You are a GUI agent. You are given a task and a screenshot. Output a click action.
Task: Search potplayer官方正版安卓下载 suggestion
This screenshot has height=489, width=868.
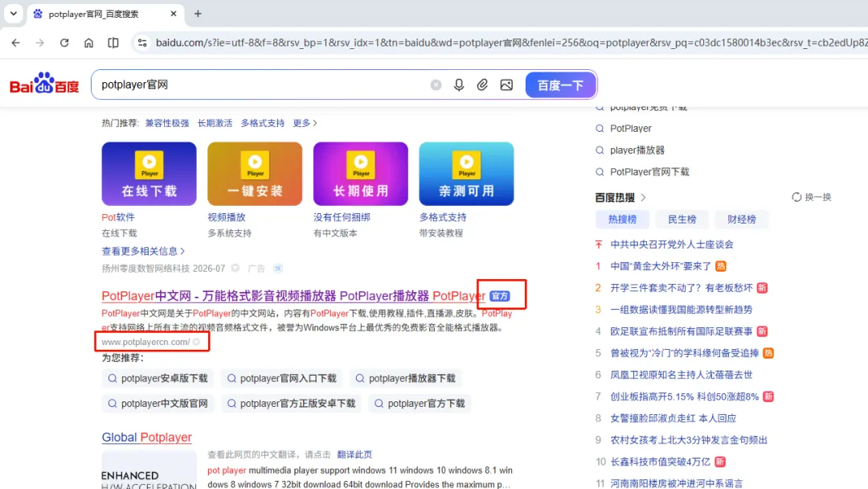[291, 403]
